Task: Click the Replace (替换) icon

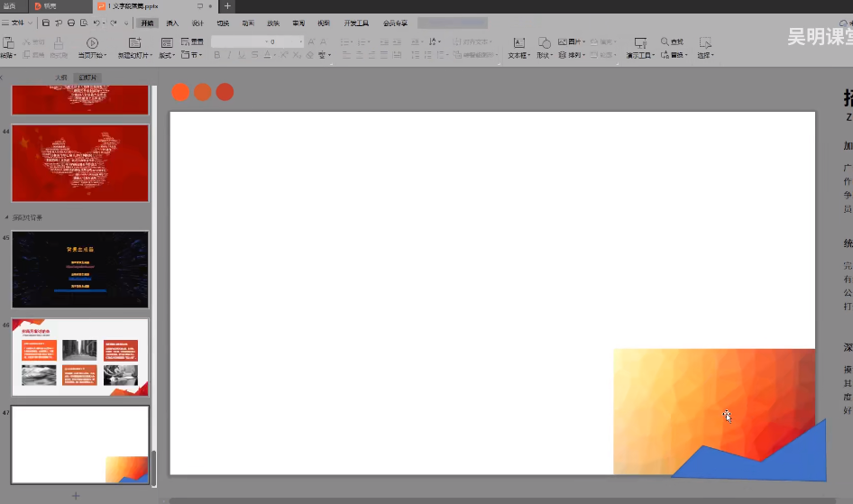Action: pyautogui.click(x=665, y=55)
